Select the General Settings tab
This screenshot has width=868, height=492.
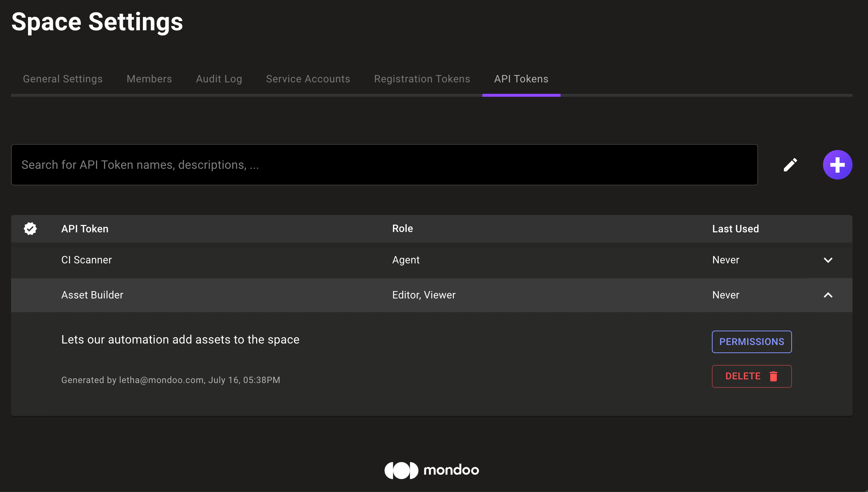[x=62, y=79]
